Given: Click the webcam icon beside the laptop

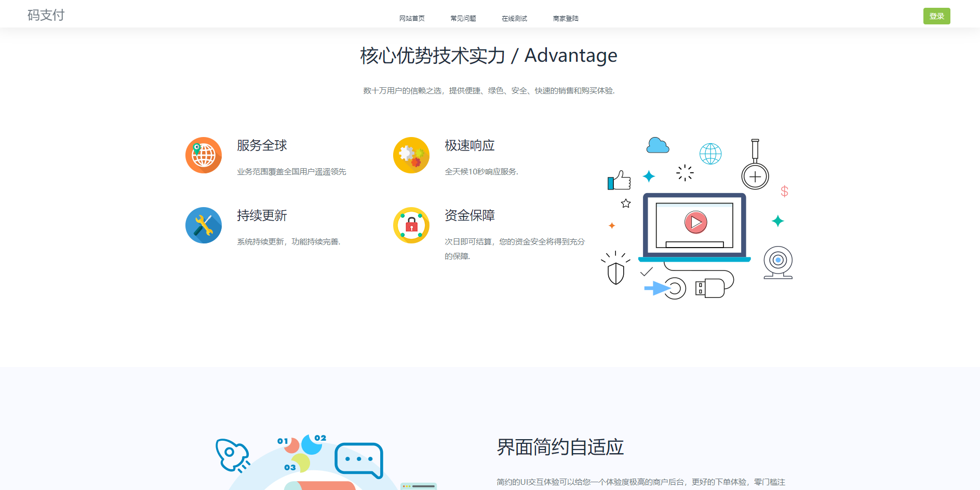Looking at the screenshot, I should tap(777, 262).
